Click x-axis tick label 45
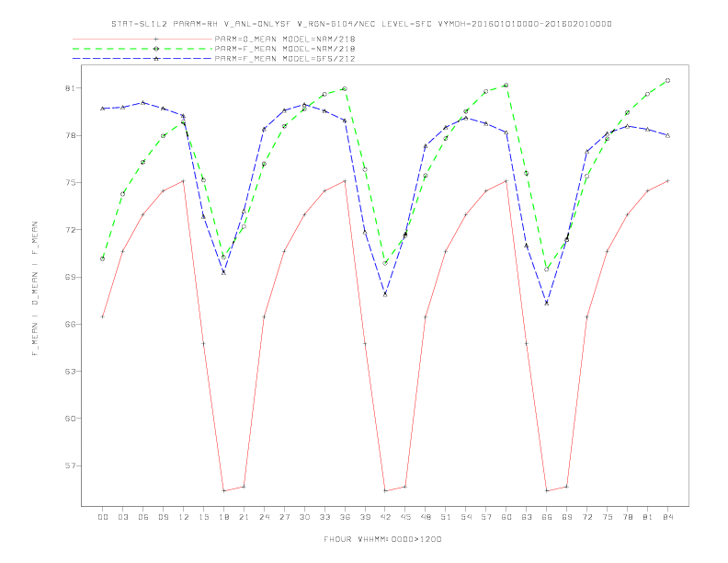This screenshot has height=563, width=728. pyautogui.click(x=405, y=517)
